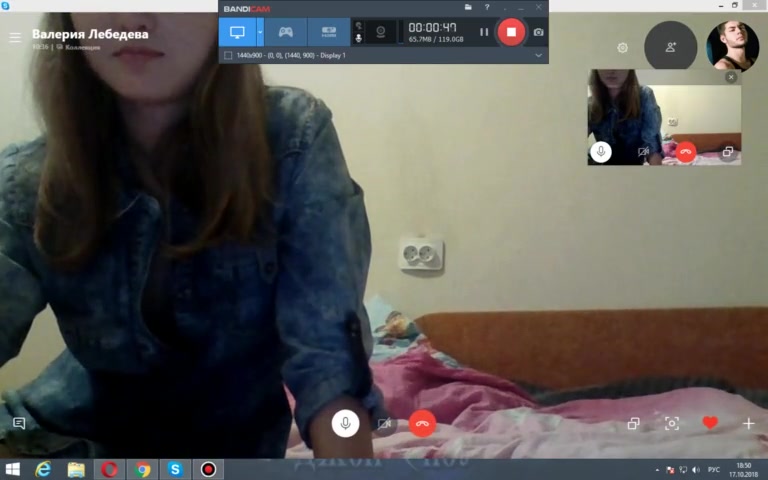Toggle Bandicam webcam overlay
Screen dimensions: 768x480
click(x=380, y=32)
